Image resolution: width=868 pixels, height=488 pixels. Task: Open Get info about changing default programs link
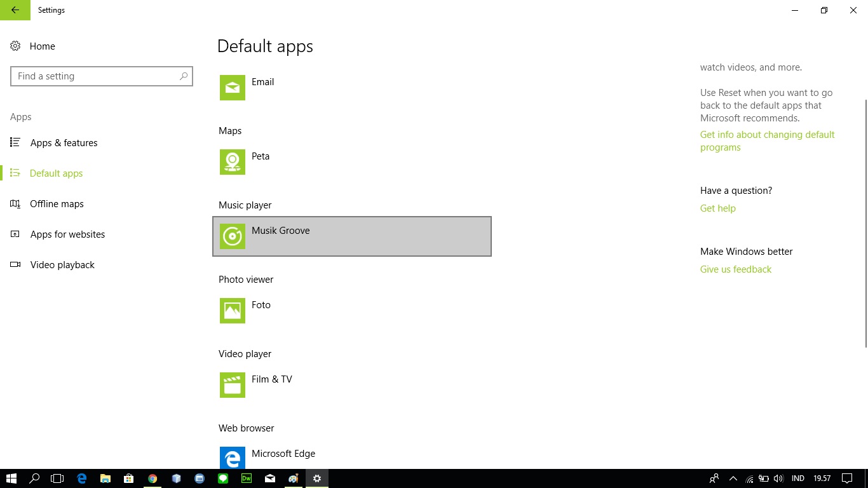[767, 141]
